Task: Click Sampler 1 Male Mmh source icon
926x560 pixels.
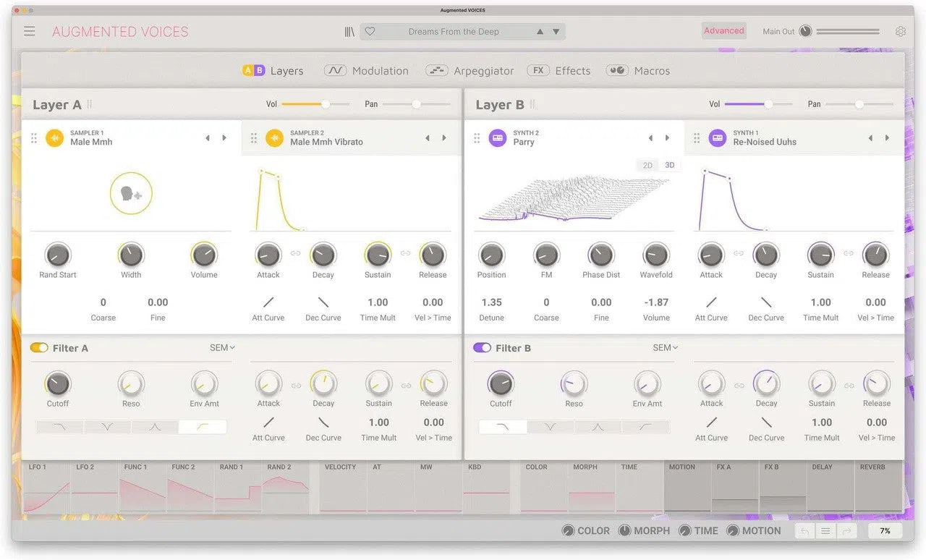Action: (55, 137)
